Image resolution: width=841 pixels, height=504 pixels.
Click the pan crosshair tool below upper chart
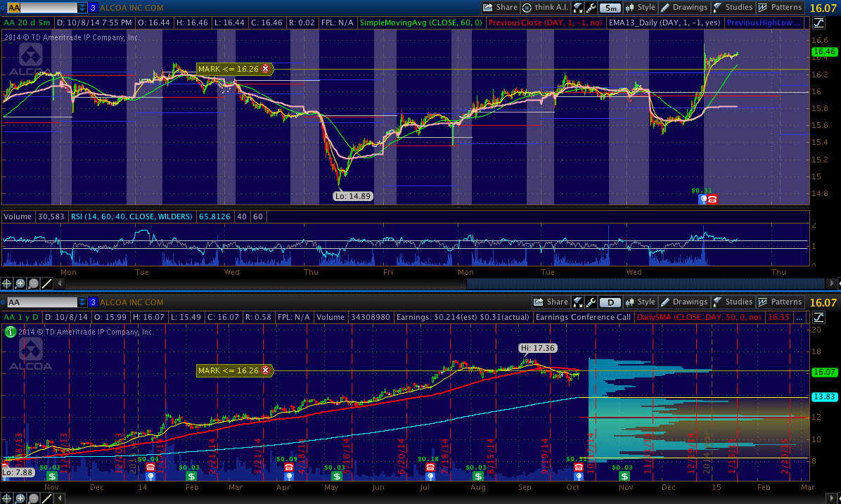(8, 284)
